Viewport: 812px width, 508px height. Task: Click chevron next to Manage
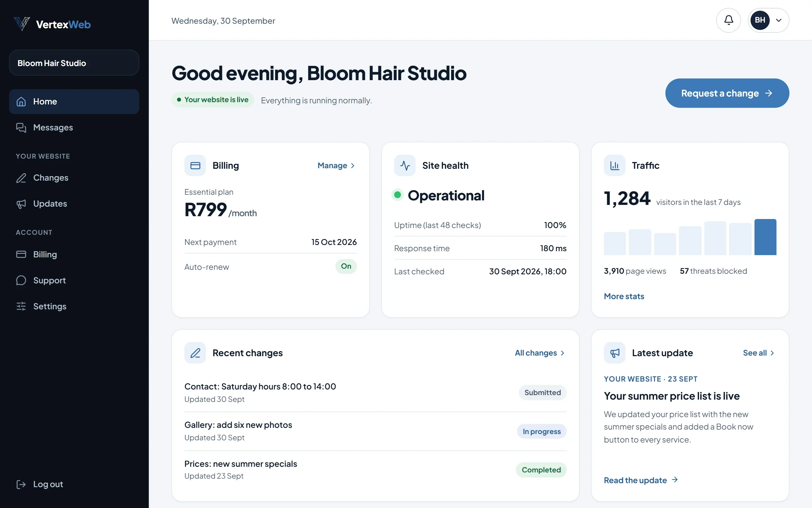click(x=353, y=166)
